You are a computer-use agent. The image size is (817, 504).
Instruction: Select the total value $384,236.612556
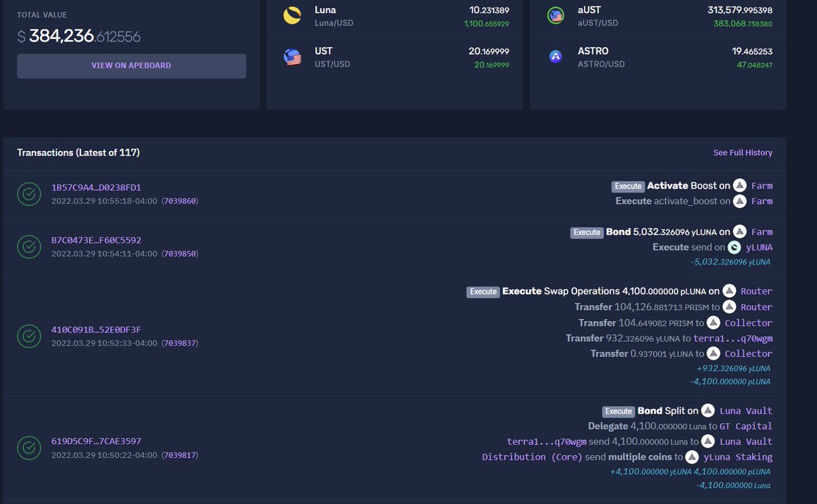click(79, 36)
